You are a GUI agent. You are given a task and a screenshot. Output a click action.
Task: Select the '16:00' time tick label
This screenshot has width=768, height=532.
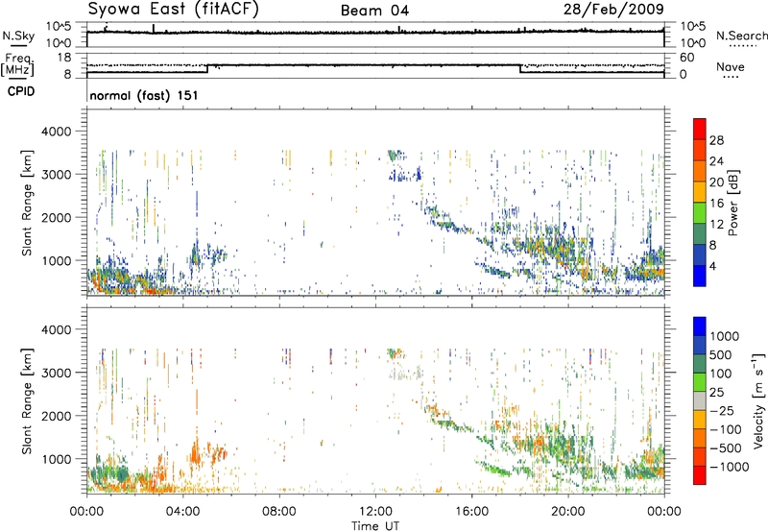coord(471,512)
